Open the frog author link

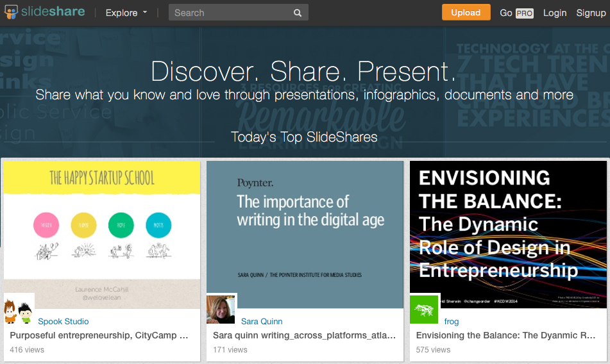point(452,321)
